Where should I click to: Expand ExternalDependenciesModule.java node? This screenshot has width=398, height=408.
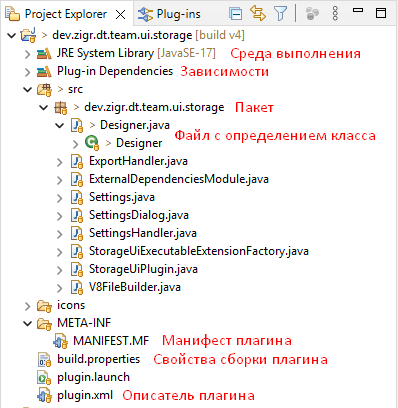60,180
